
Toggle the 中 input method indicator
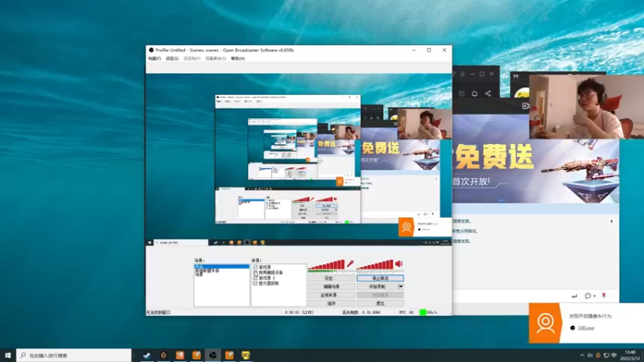[x=614, y=356]
